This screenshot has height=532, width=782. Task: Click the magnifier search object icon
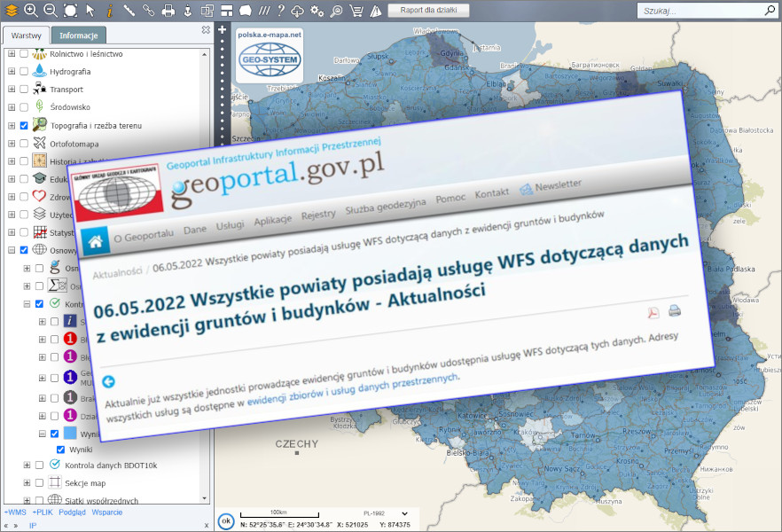tap(337, 10)
